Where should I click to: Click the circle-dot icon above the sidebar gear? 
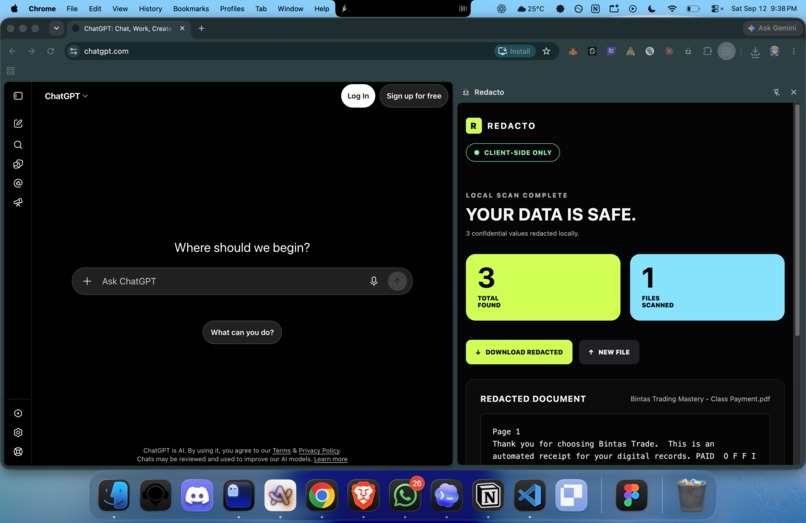click(18, 413)
